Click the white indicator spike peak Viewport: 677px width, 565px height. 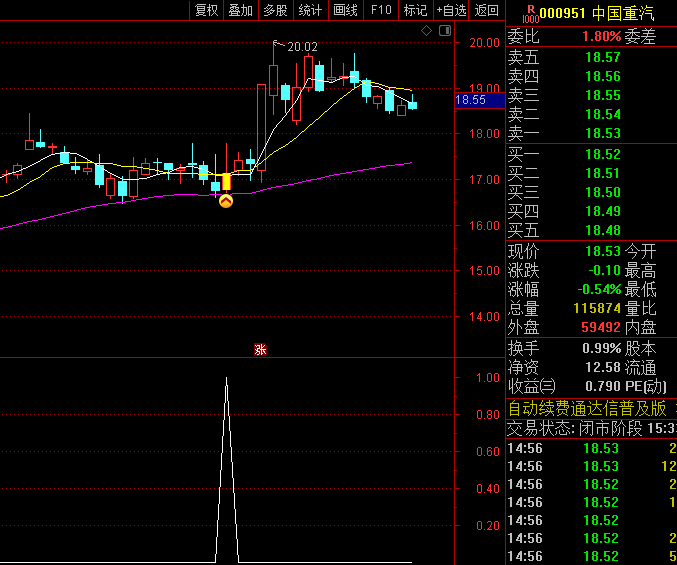tap(226, 379)
